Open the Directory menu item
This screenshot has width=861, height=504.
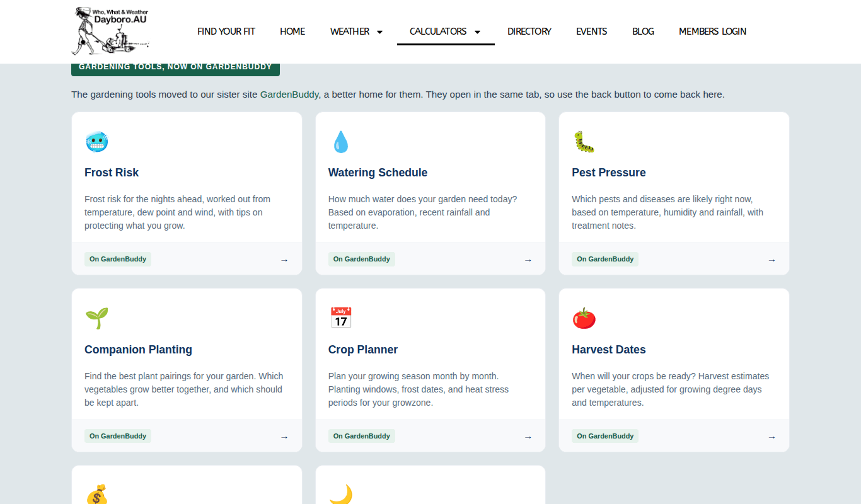(x=529, y=31)
